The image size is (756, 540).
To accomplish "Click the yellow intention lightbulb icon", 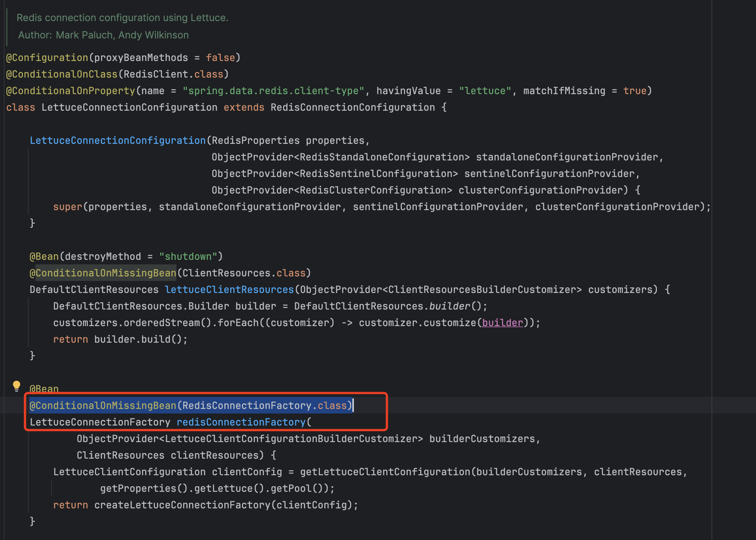I will pos(17,386).
